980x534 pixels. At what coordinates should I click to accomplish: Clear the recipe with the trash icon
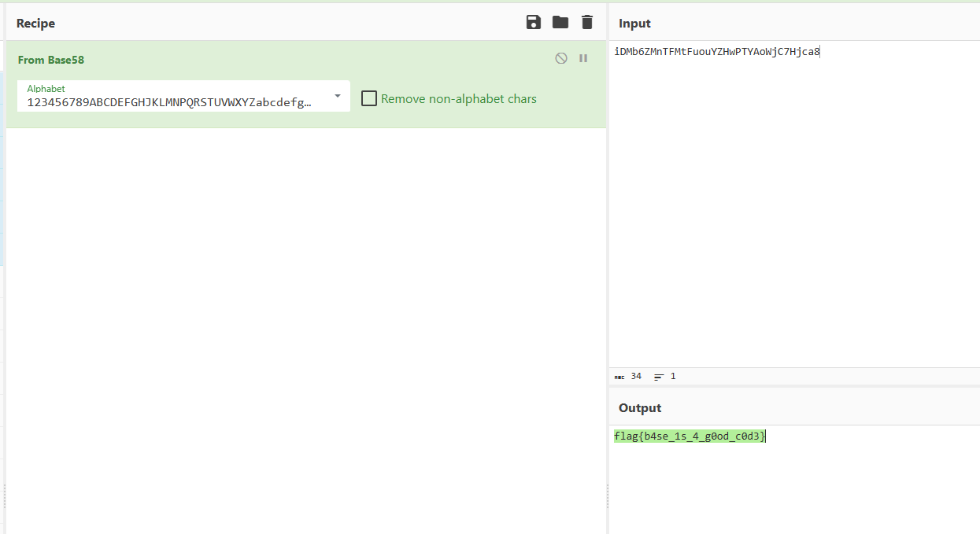pyautogui.click(x=587, y=23)
